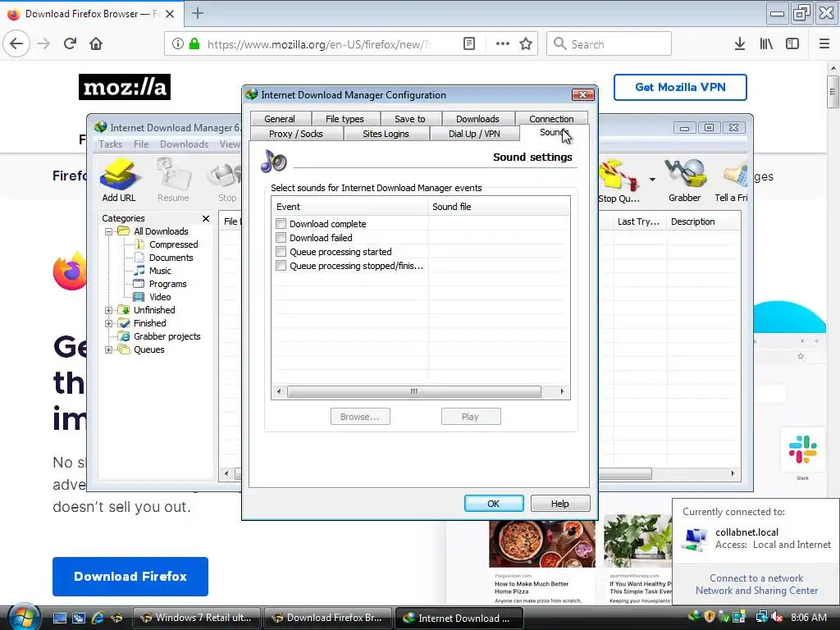Viewport: 840px width, 630px height.
Task: Click the Get Mozilla VPN button
Action: pos(680,87)
